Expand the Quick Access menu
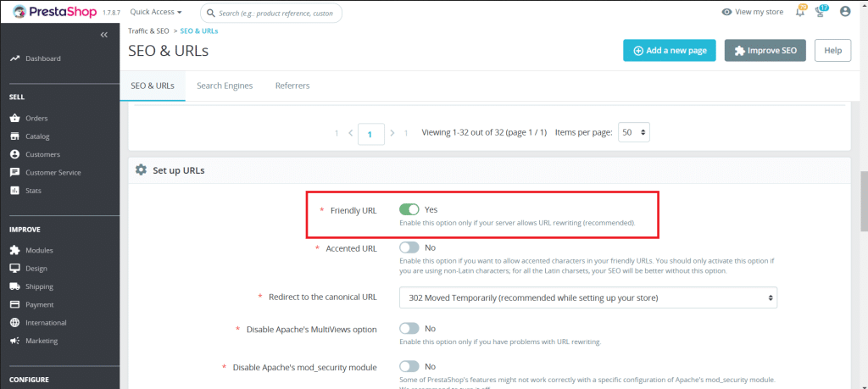Viewport: 868px width, 389px height. tap(156, 13)
